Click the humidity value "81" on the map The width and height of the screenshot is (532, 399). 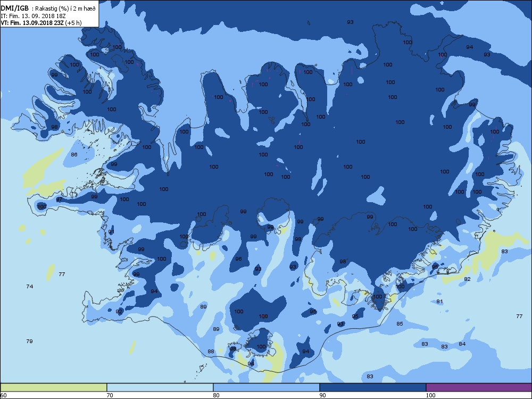(x=440, y=302)
